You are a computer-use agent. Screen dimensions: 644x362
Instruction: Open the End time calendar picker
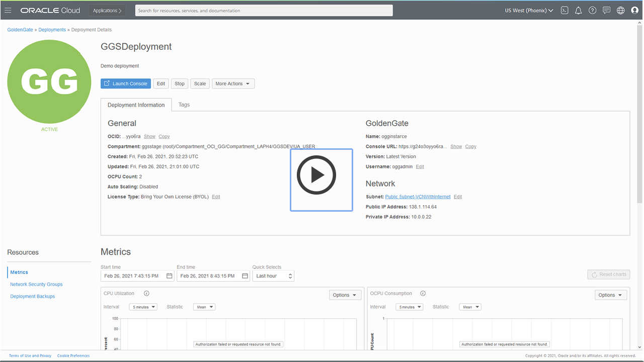coord(245,276)
